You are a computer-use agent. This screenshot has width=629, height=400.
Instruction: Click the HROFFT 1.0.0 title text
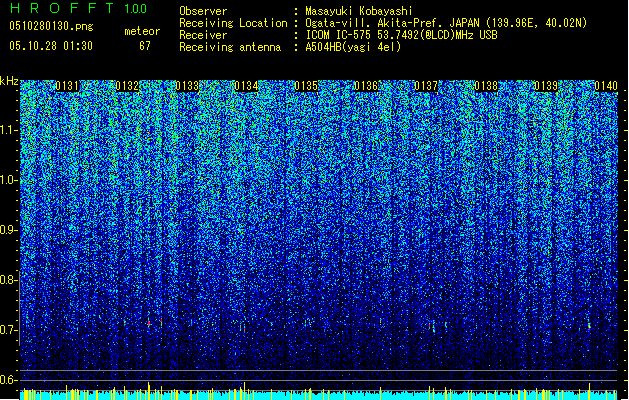tap(78, 8)
